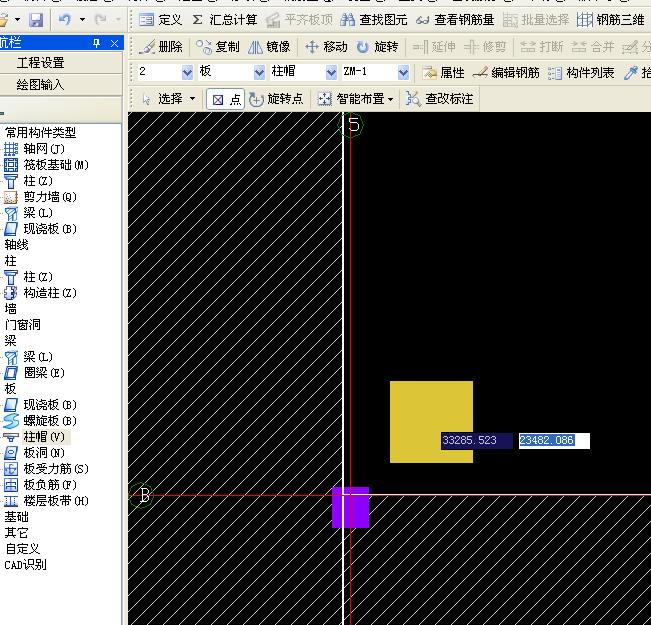Toggle the 点 point drawing mode
Viewport: 651px width, 625px height.
click(225, 99)
